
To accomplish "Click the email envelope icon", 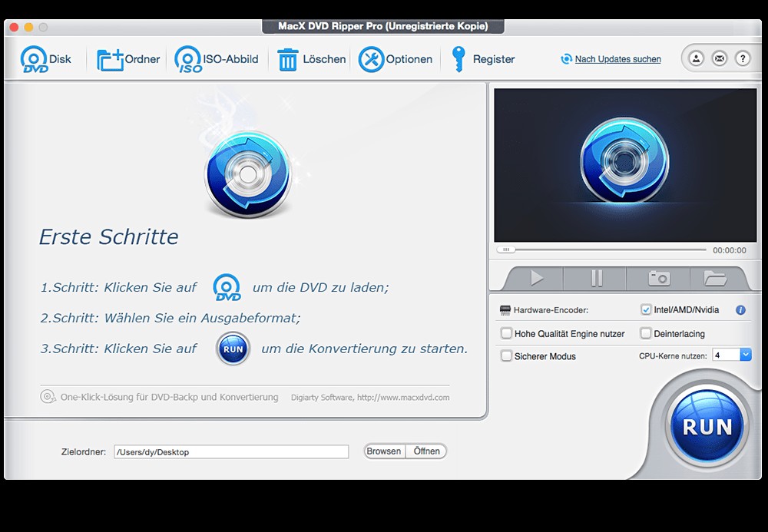I will [719, 59].
